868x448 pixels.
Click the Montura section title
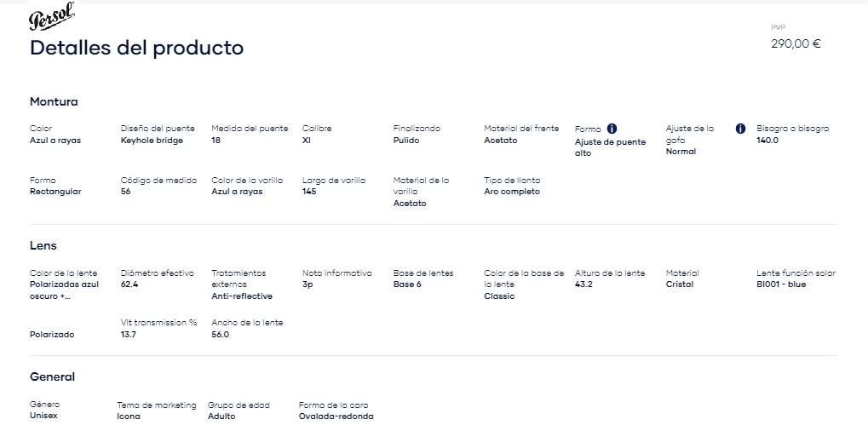coord(54,101)
